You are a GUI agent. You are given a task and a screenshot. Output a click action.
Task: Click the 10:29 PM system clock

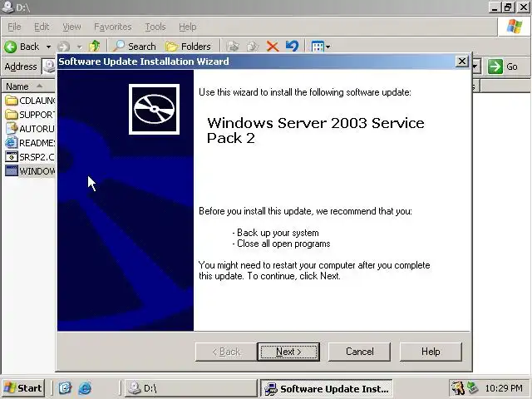pyautogui.click(x=504, y=388)
